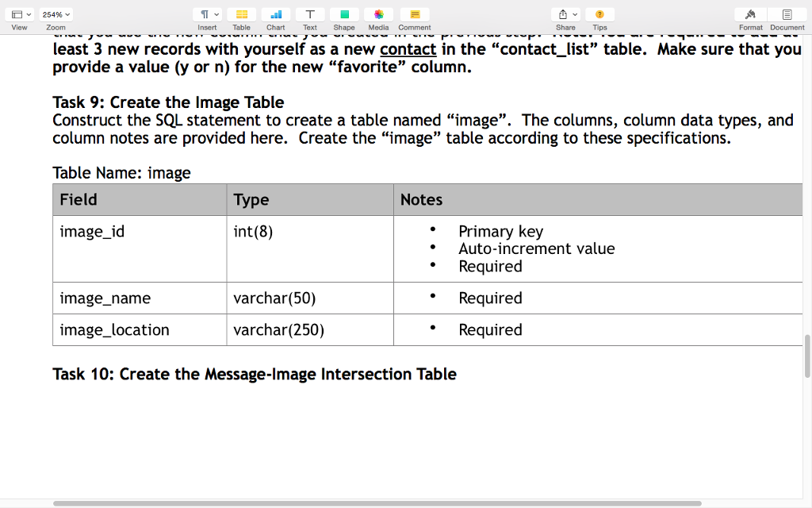Add a comment with the Comment icon
The width and height of the screenshot is (812, 508).
tap(413, 16)
